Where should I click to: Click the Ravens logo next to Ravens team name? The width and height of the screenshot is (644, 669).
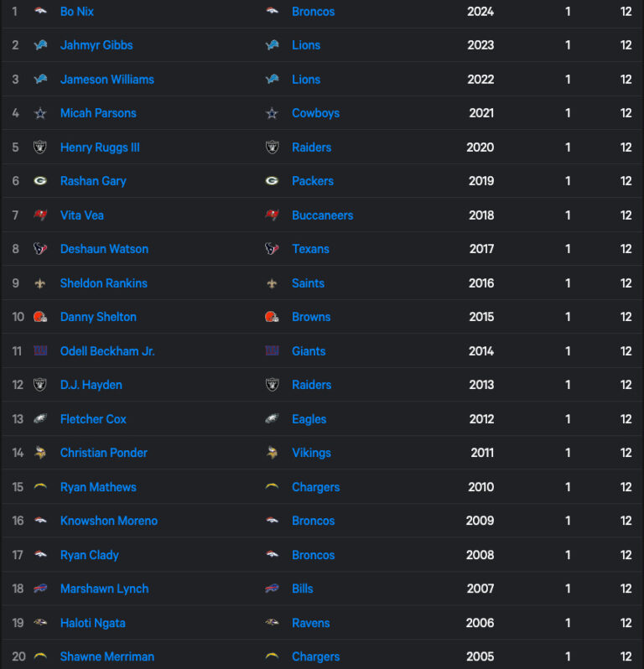click(x=272, y=623)
